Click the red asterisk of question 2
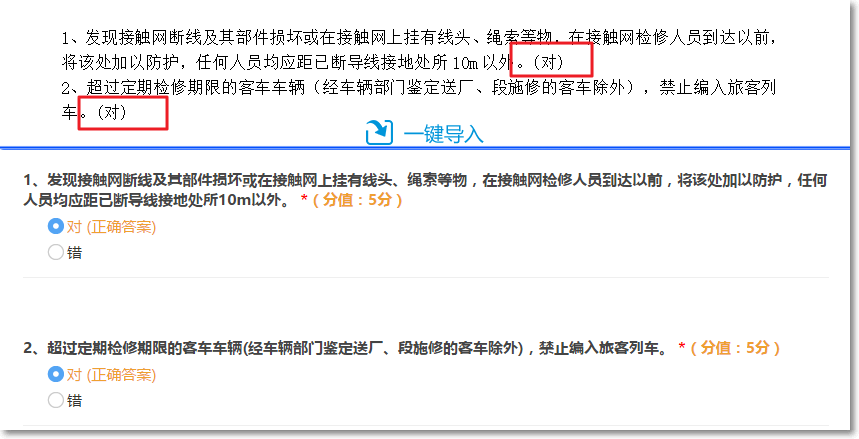 pos(682,347)
